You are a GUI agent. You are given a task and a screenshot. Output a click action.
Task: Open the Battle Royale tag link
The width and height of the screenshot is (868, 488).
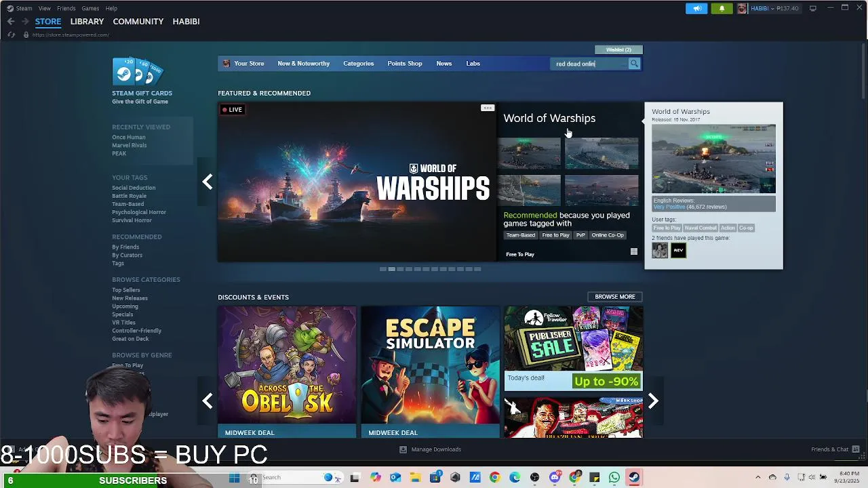pos(130,196)
